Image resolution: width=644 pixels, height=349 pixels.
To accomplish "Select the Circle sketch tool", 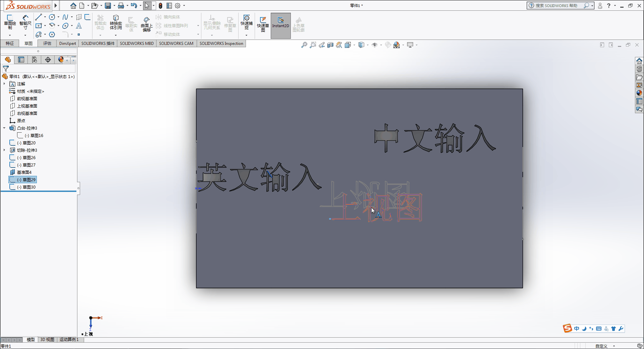I will [x=52, y=17].
